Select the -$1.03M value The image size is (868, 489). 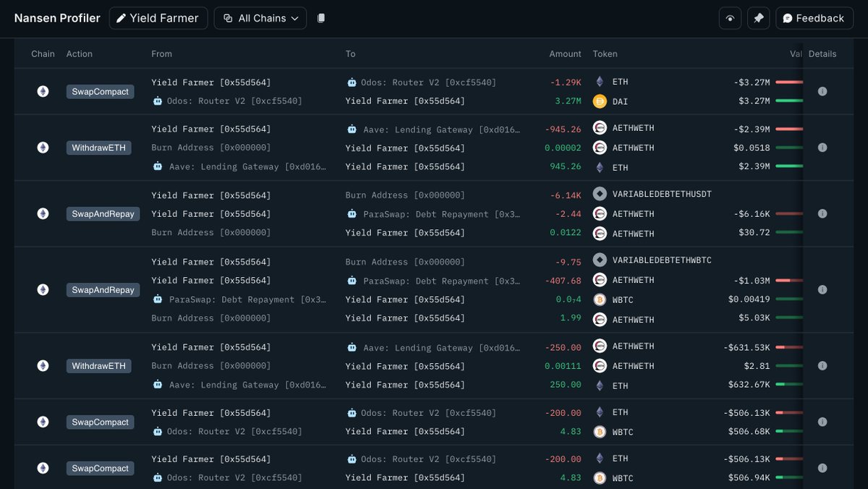752,280
